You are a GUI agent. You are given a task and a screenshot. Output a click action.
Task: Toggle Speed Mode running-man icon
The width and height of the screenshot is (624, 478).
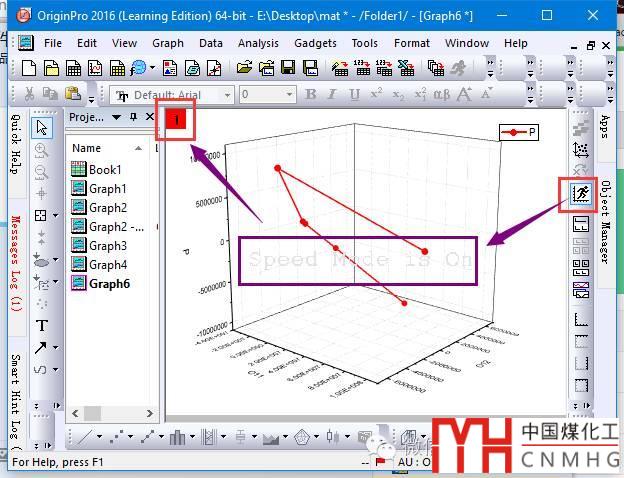click(580, 194)
